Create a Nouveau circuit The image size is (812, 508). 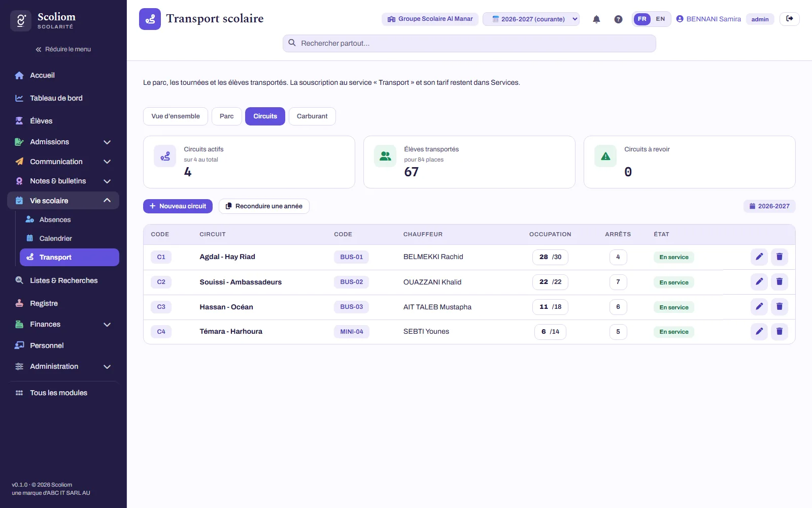tap(178, 206)
